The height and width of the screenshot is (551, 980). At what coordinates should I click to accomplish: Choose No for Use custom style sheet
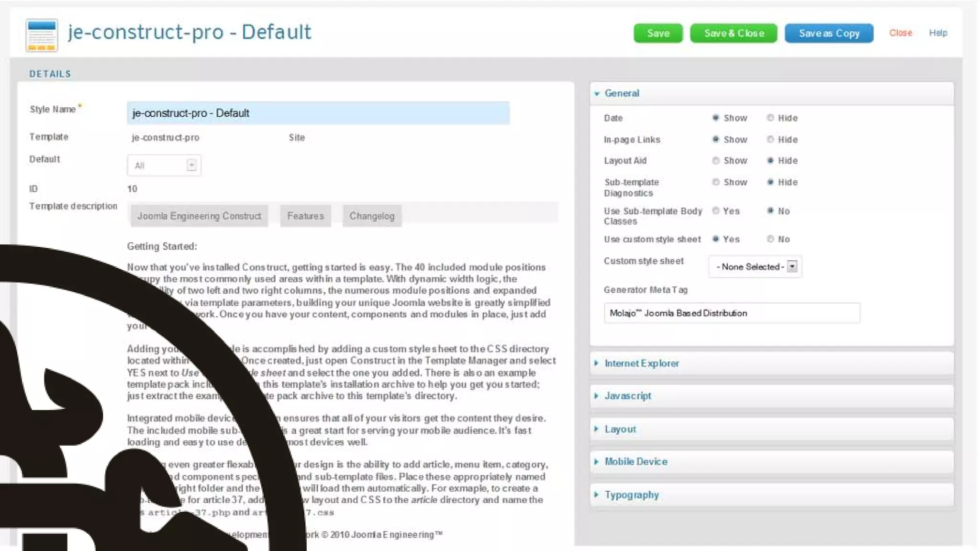770,239
